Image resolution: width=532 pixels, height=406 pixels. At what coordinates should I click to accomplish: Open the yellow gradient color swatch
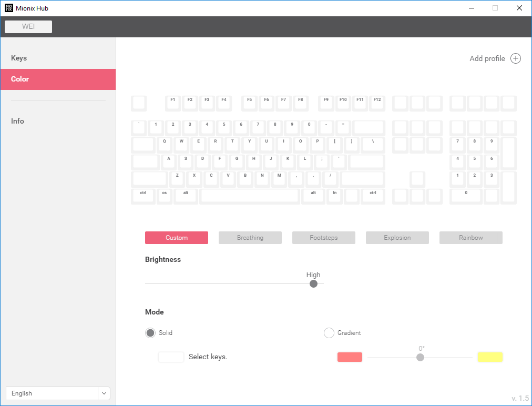[490, 357]
